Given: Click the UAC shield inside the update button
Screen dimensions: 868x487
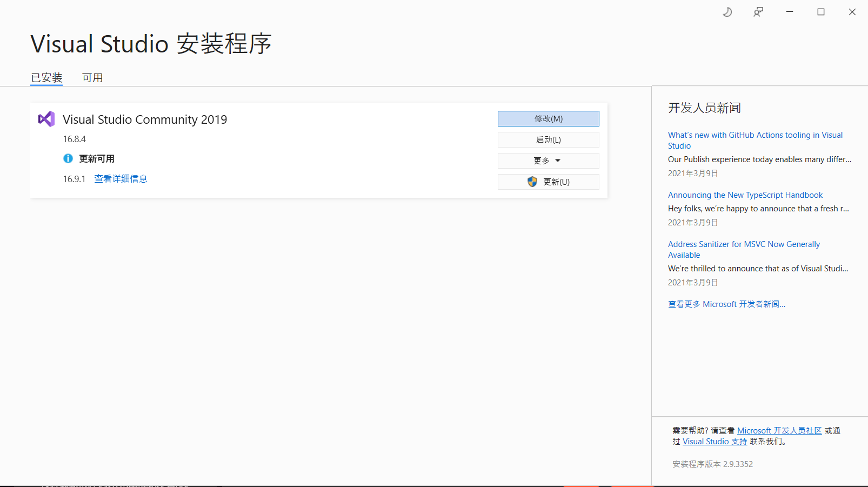Looking at the screenshot, I should [x=532, y=182].
